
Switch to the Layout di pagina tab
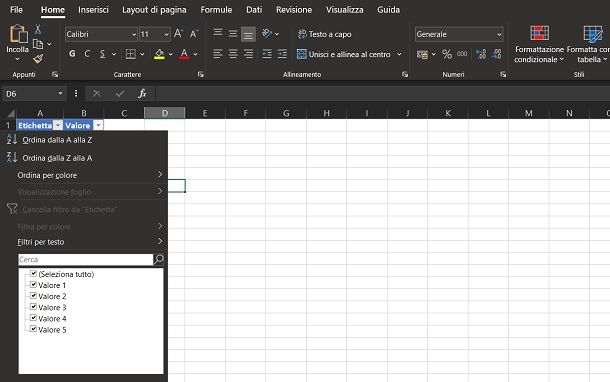[154, 10]
